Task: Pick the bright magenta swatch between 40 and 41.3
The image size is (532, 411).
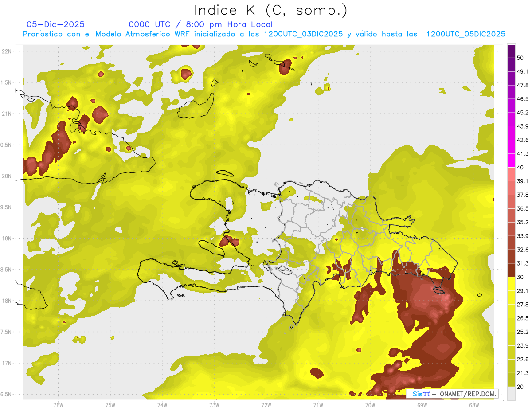Action: (511, 160)
